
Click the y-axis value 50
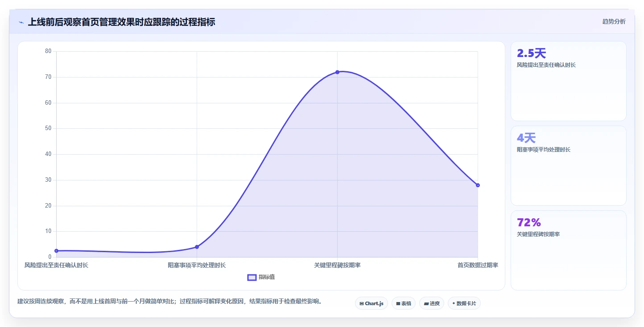point(49,128)
